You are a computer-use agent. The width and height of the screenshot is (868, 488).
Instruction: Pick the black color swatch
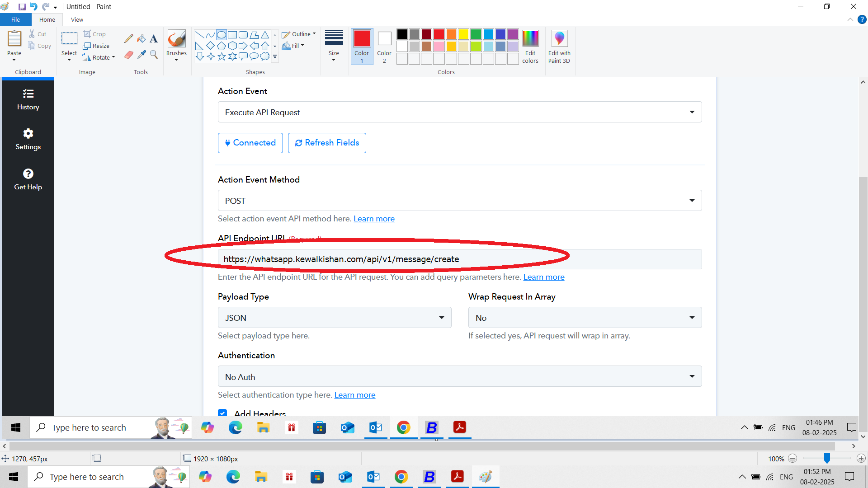402,34
